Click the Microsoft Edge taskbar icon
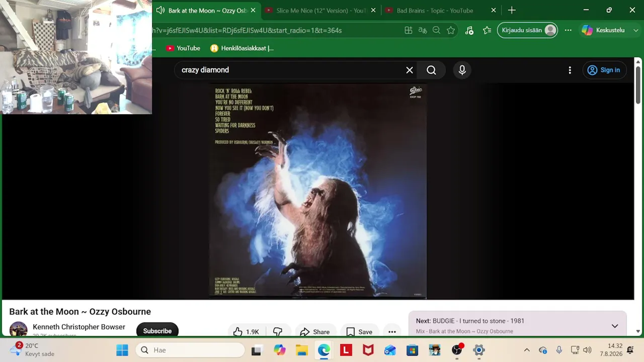Viewport: 644px width, 362px height. tap(324, 350)
